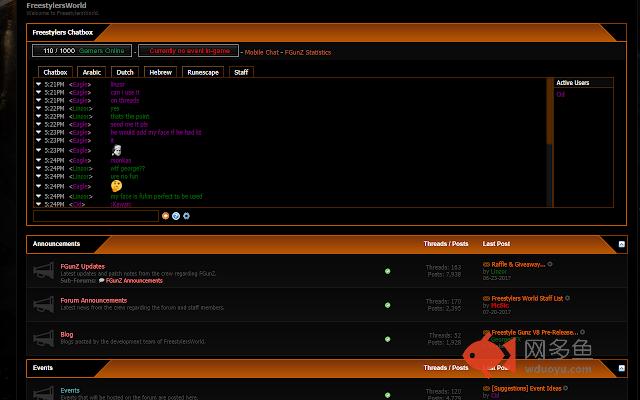The height and width of the screenshot is (400, 640).
Task: Click "Posts: 2,395" count text
Action: click(444, 309)
